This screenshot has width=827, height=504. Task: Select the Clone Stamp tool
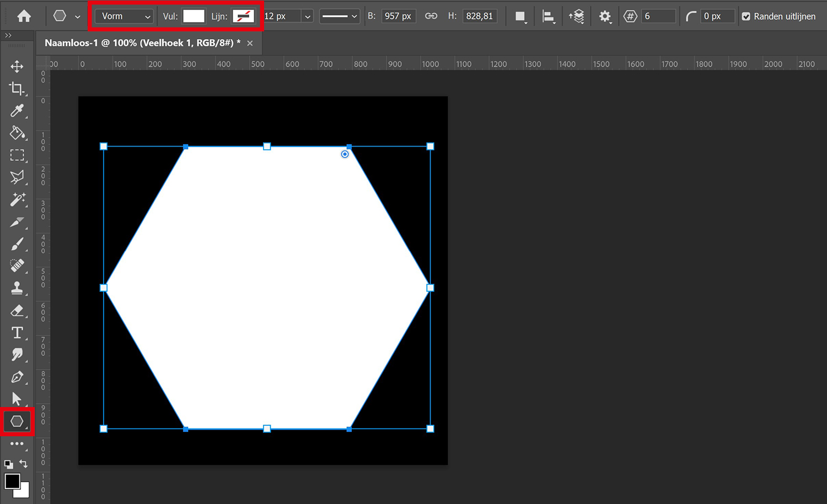tap(17, 288)
